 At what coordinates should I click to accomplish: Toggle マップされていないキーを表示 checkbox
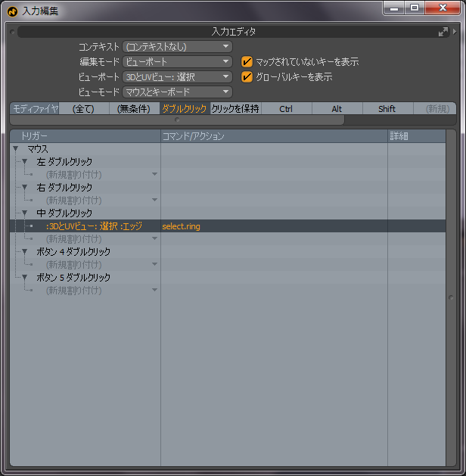247,62
